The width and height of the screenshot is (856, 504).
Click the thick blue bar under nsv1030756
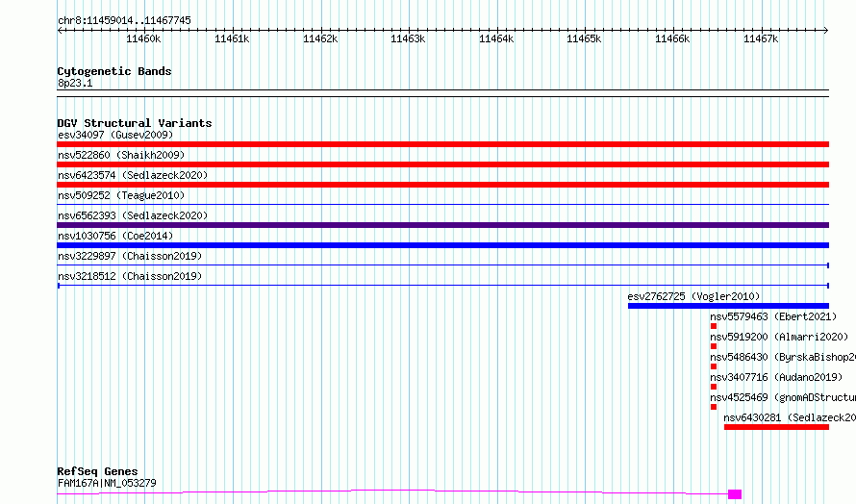tap(442, 245)
